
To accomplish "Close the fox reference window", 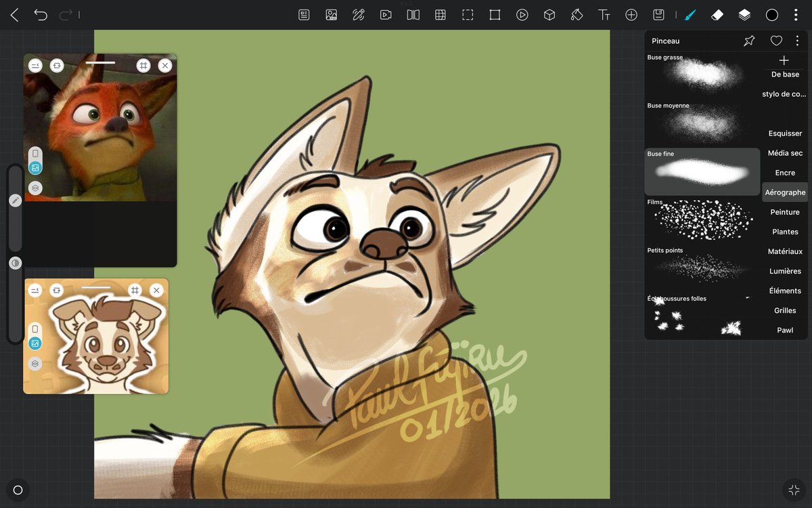I will pos(164,65).
